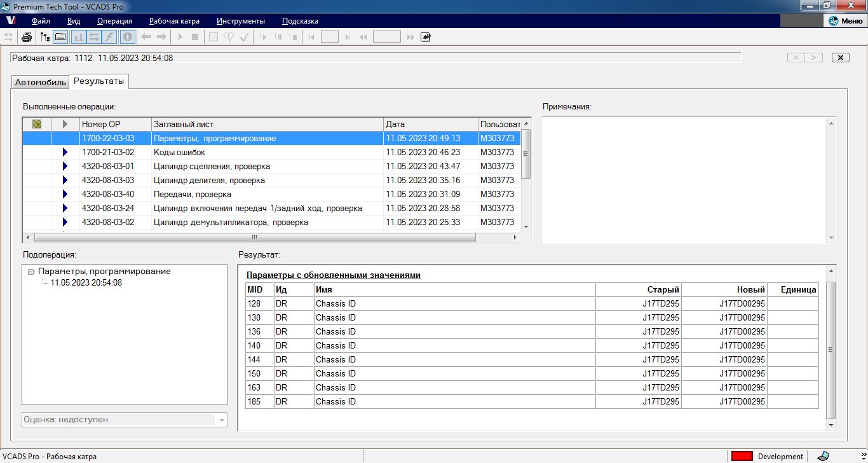Open the Файл menu
Image resolution: width=868 pixels, height=463 pixels.
pos(41,21)
